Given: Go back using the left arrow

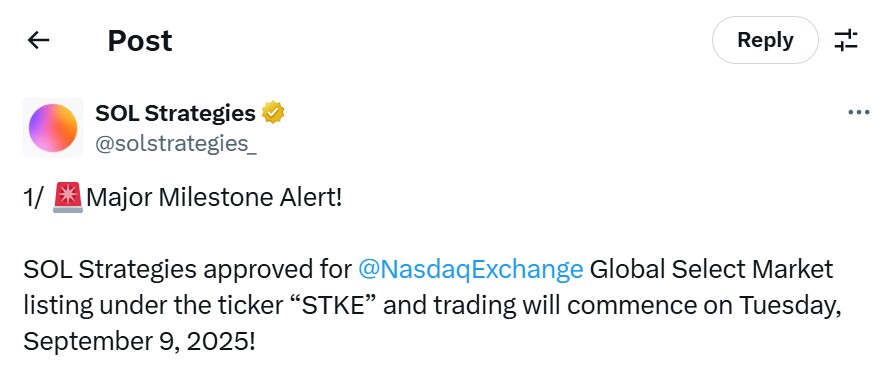Looking at the screenshot, I should tap(39, 40).
